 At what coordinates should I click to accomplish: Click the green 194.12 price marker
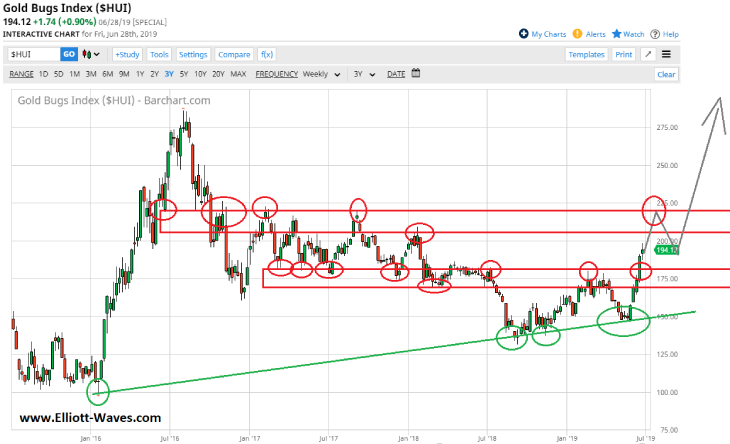click(668, 250)
